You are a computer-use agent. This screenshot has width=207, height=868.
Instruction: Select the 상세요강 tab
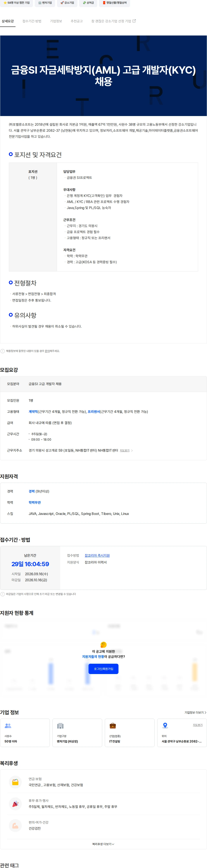[8, 21]
